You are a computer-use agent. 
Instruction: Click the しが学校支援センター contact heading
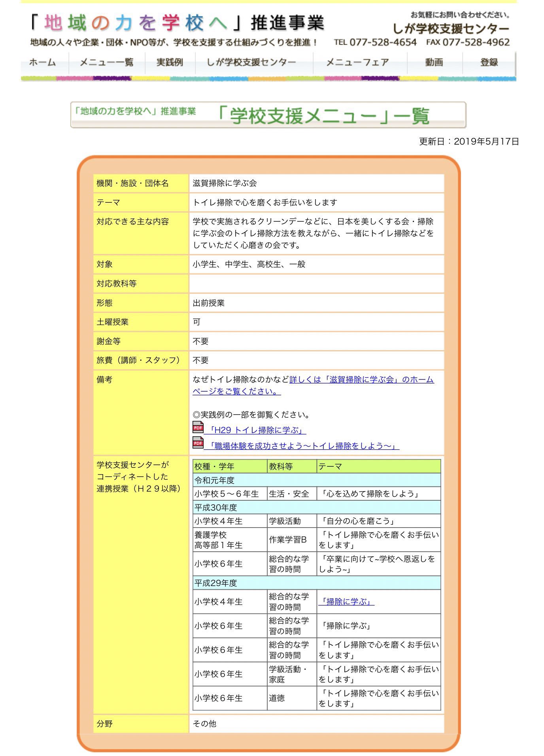tap(451, 29)
